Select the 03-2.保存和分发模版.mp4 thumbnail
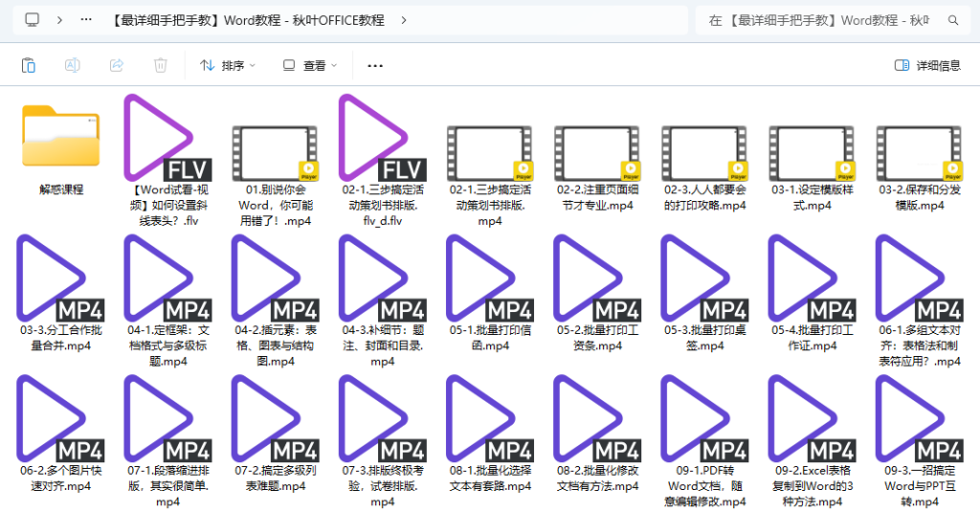The height and width of the screenshot is (512, 980). pos(920,153)
